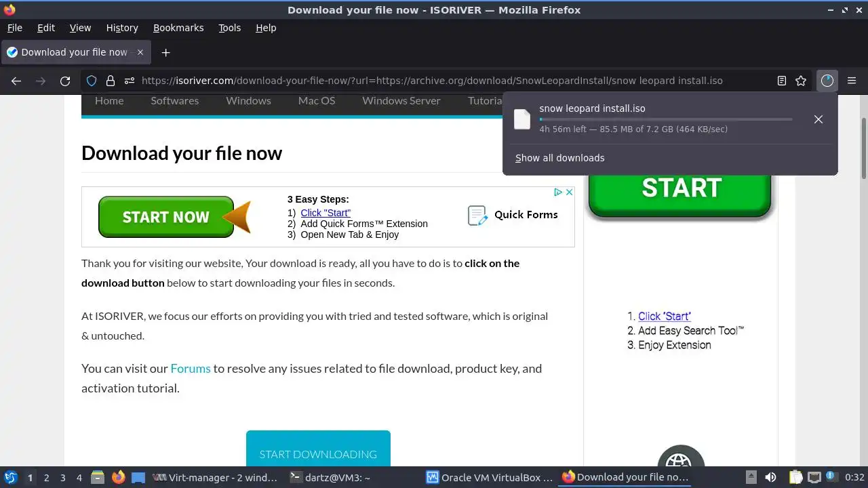Open the Bookmarks menu
This screenshot has height=488, width=868.
coord(178,28)
